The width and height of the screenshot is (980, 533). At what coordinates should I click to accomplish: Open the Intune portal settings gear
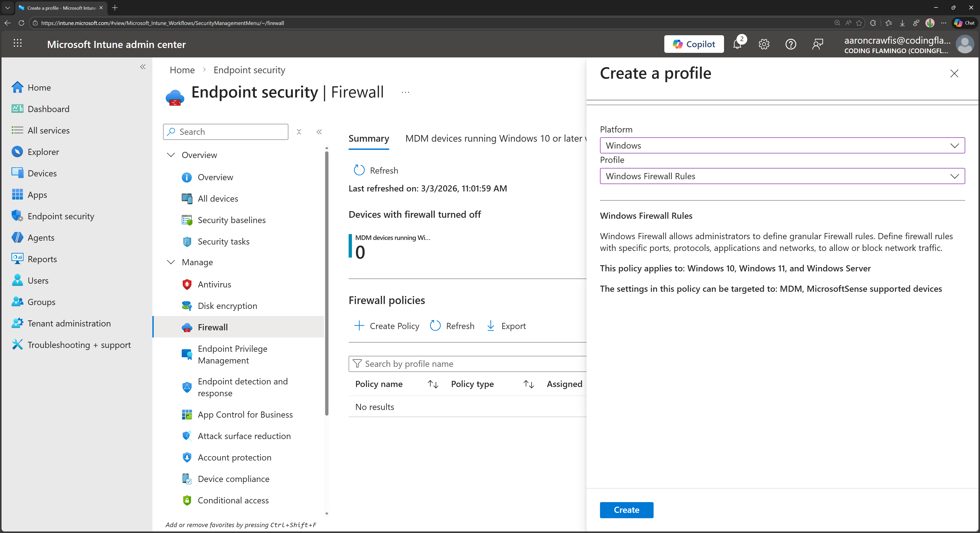(764, 44)
